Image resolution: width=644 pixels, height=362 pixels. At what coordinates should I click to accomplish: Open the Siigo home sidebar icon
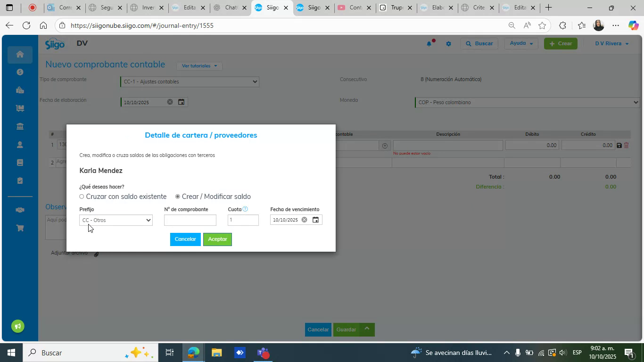click(20, 54)
